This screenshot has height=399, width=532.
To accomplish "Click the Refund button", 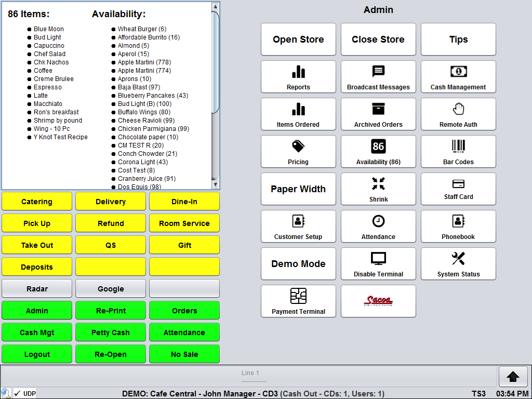I will tap(111, 223).
